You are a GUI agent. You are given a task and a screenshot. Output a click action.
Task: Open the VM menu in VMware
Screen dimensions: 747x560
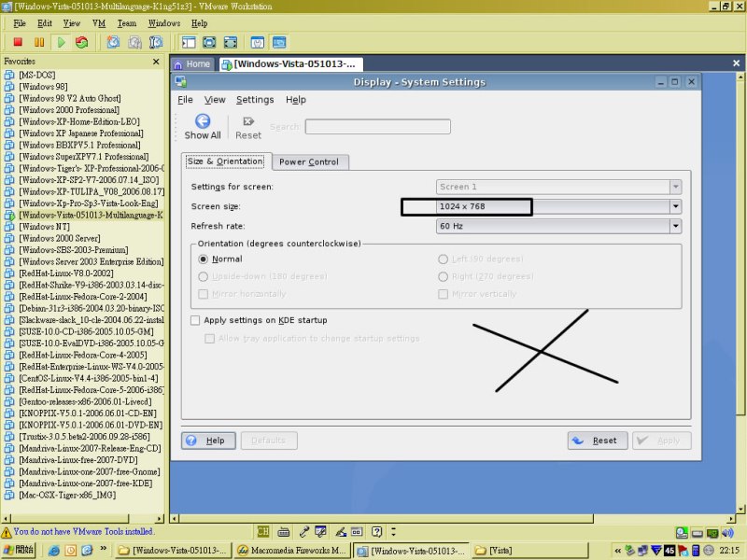(x=99, y=23)
